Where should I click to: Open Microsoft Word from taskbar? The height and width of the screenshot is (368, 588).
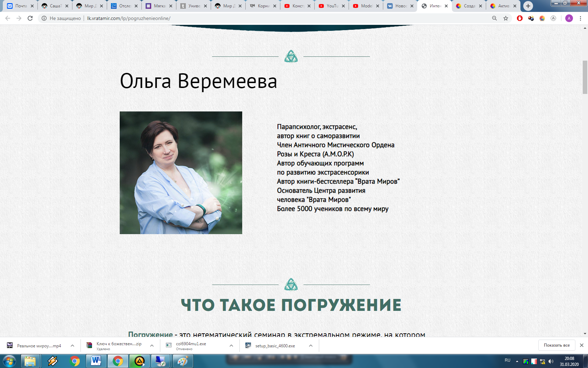point(96,361)
